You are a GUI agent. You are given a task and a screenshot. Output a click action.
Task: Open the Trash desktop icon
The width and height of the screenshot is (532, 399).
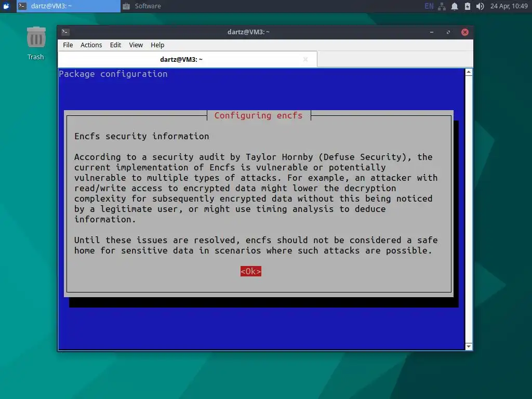click(36, 44)
